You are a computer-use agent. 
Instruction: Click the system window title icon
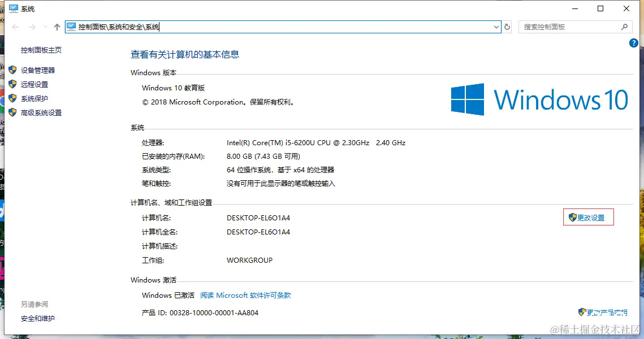pyautogui.click(x=14, y=8)
